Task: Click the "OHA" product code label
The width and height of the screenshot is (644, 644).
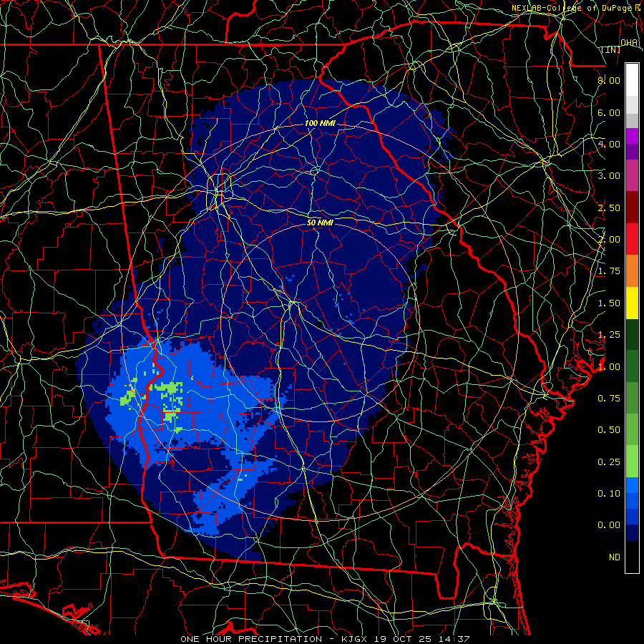Action: (629, 42)
